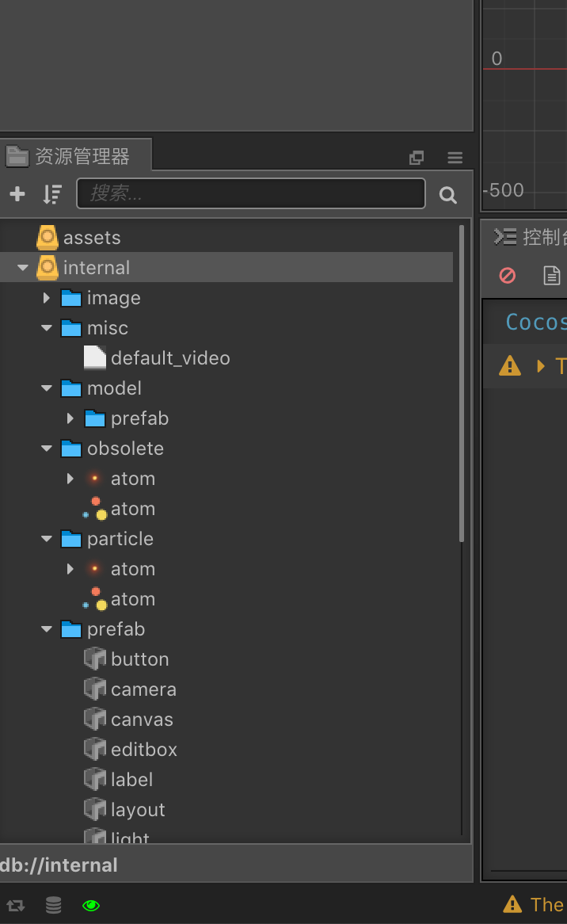Viewport: 567px width, 924px height.
Task: Expand the image folder
Action: 47,298
